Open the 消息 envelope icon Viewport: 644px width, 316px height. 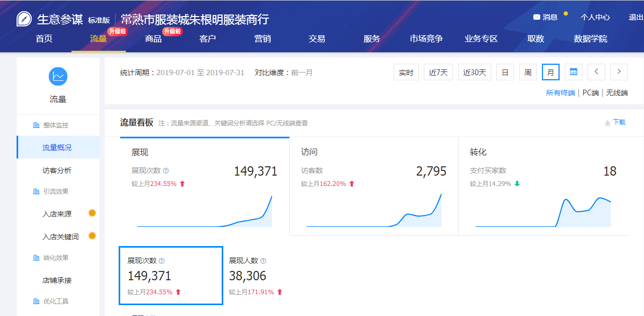[x=537, y=17]
